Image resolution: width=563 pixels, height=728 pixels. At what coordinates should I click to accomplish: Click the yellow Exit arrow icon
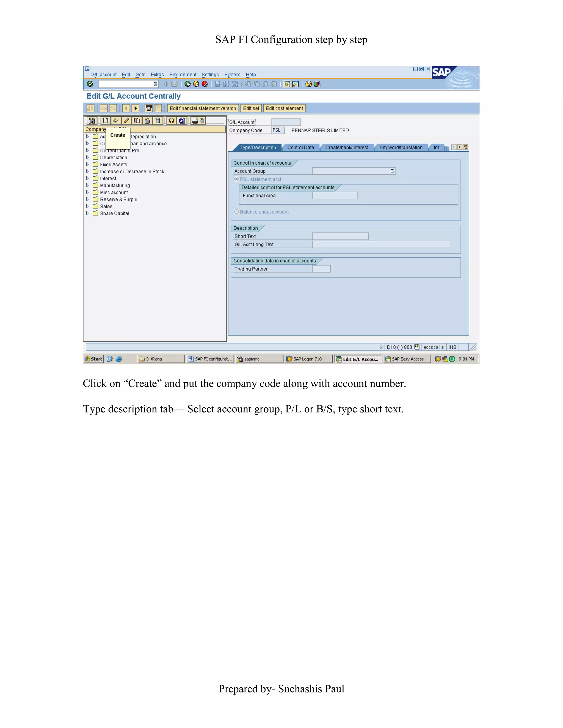pyautogui.click(x=196, y=84)
